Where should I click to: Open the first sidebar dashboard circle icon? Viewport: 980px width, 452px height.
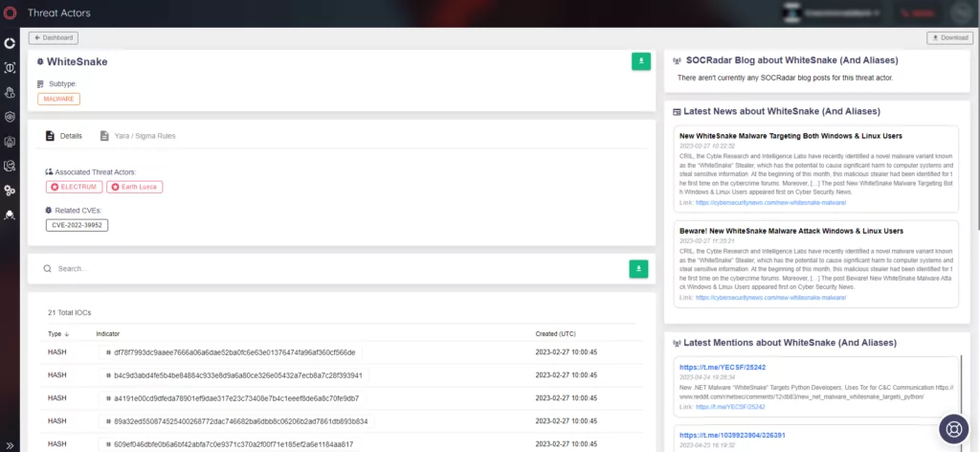point(10,43)
